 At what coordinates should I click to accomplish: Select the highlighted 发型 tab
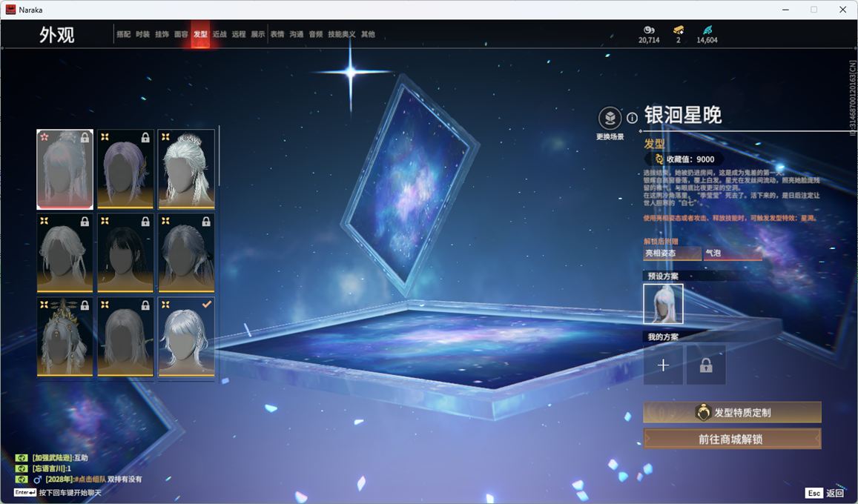[x=200, y=34]
